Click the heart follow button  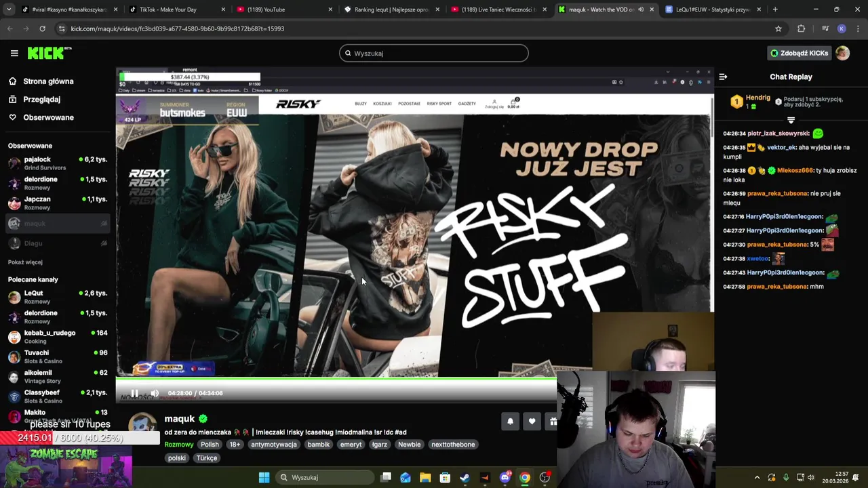click(532, 422)
